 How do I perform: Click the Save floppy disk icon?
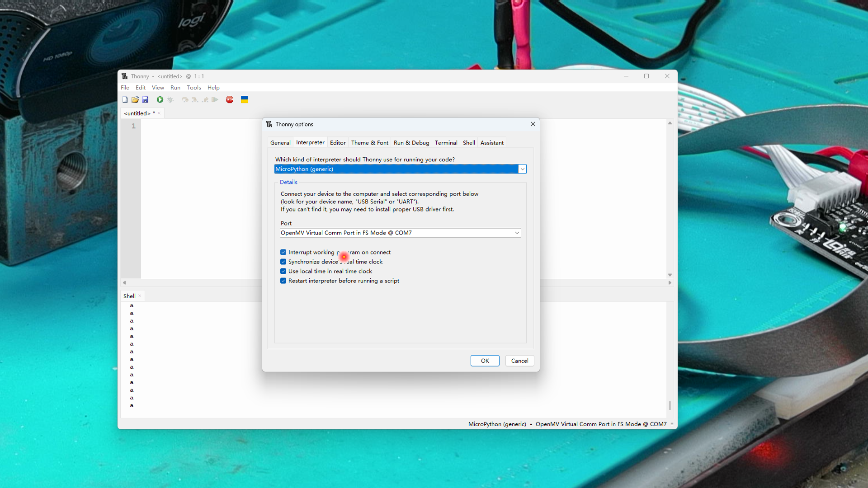(x=145, y=99)
